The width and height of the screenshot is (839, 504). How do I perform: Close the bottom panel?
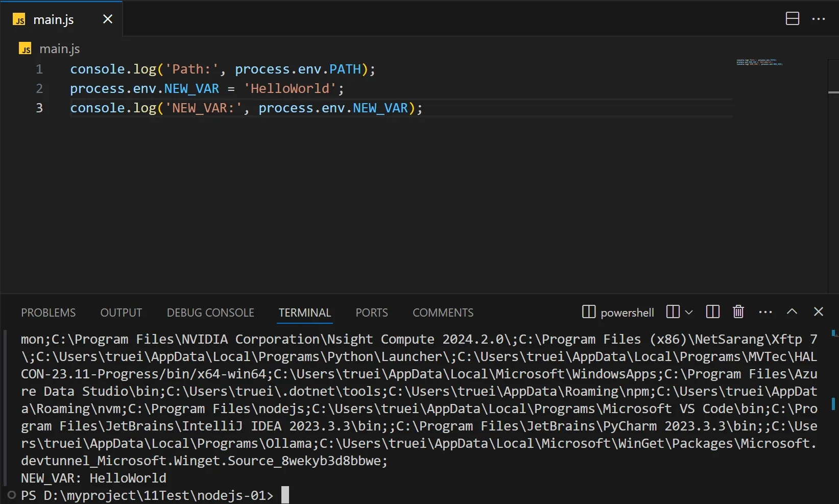819,311
